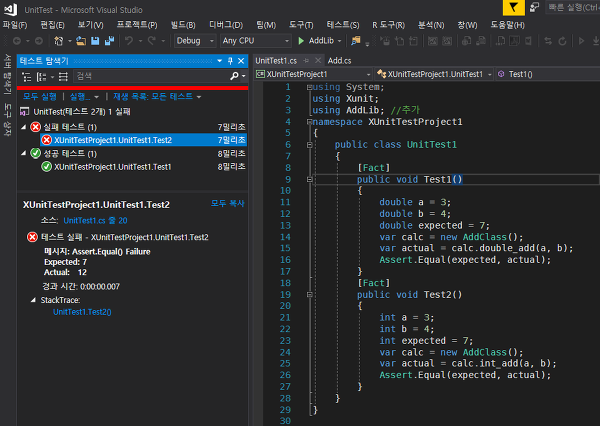The image size is (600, 426).
Task: Click the navigate backward arrow icon
Action: pos(17,41)
